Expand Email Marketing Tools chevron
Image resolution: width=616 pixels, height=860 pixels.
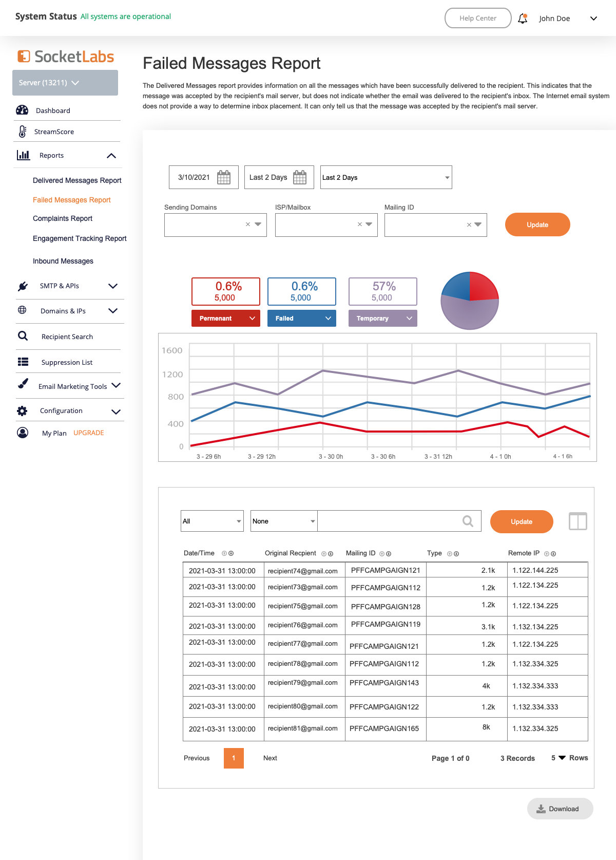point(116,385)
